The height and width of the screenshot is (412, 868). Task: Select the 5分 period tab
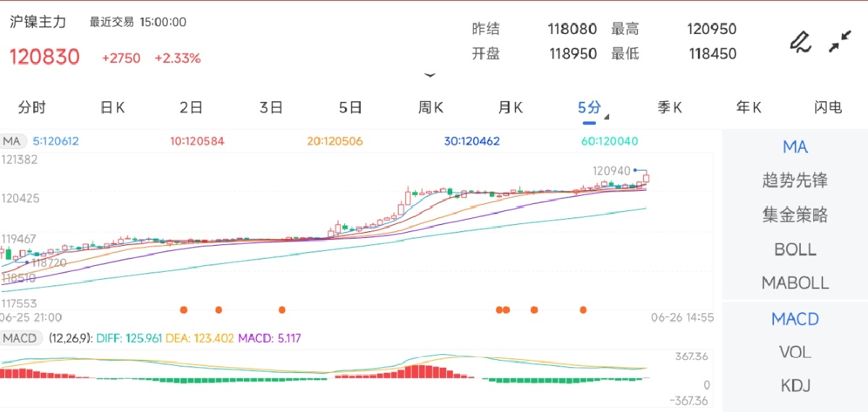589,108
